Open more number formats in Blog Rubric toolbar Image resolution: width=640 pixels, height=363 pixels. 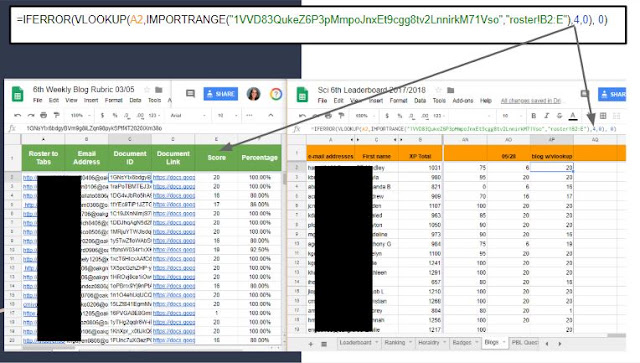click(x=154, y=116)
